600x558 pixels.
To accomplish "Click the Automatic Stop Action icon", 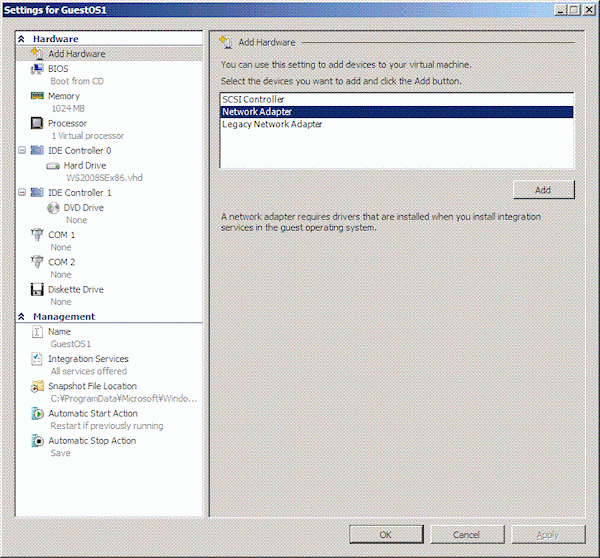I will pos(37,441).
